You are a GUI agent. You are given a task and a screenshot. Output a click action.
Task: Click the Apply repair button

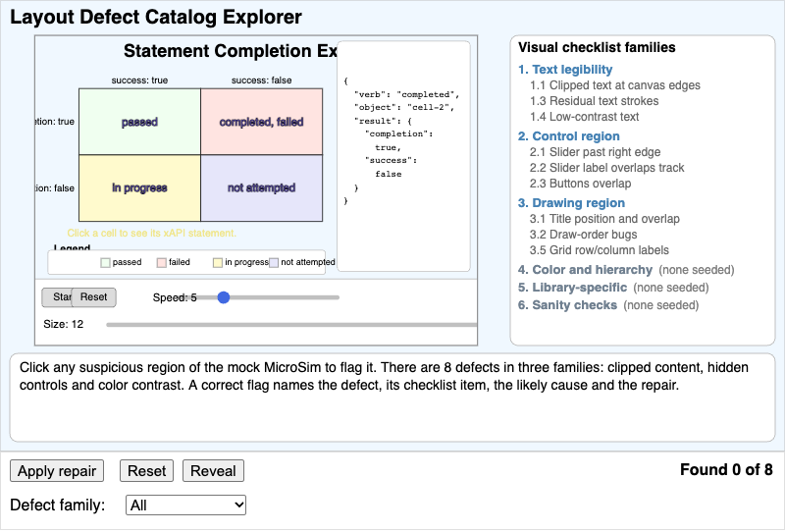[57, 471]
